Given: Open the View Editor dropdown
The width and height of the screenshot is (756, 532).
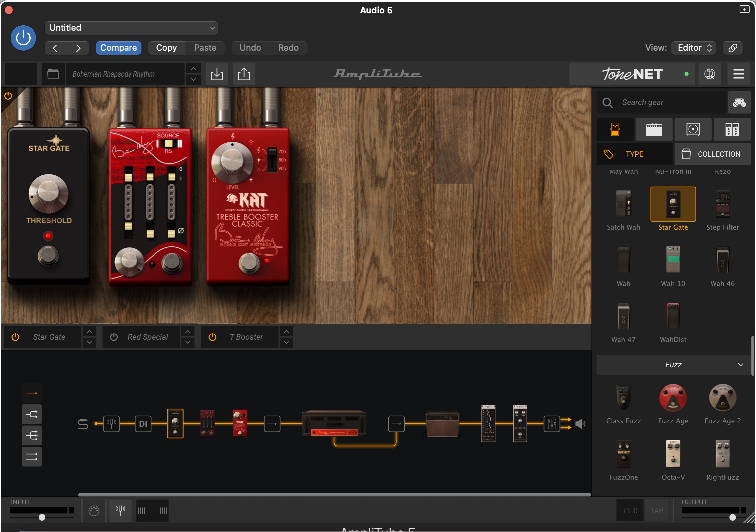Looking at the screenshot, I should point(694,48).
